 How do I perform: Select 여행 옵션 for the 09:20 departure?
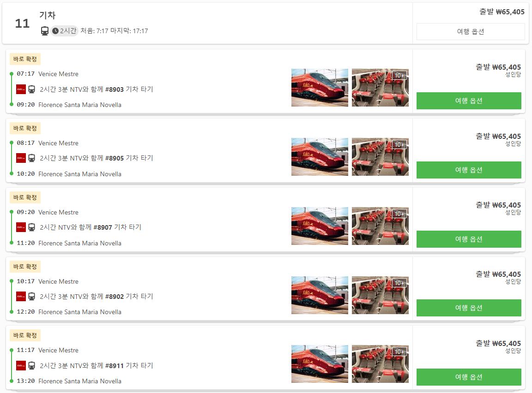[x=469, y=239]
